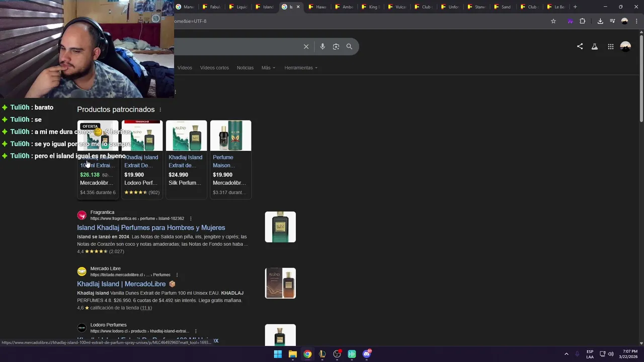Image resolution: width=644 pixels, height=362 pixels.
Task: Open the media control icon in Chrome
Action: pos(612,21)
